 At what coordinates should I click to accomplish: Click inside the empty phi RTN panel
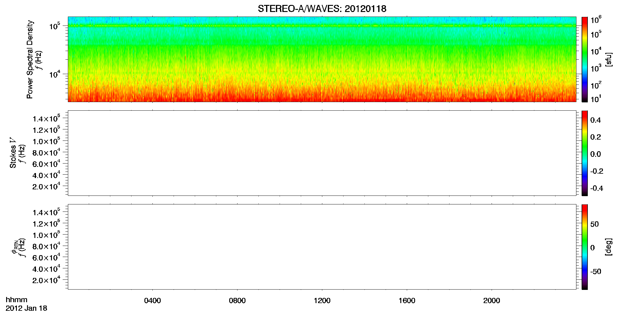point(322,247)
